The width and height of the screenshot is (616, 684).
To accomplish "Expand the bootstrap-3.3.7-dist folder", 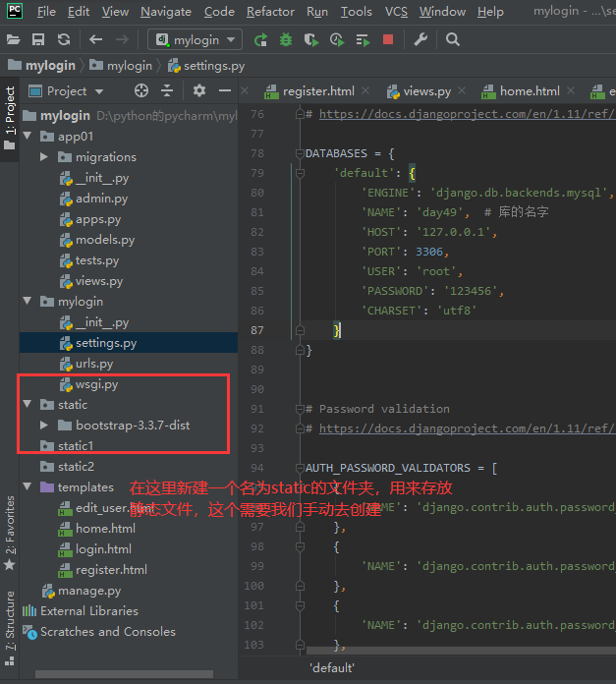I will (44, 425).
